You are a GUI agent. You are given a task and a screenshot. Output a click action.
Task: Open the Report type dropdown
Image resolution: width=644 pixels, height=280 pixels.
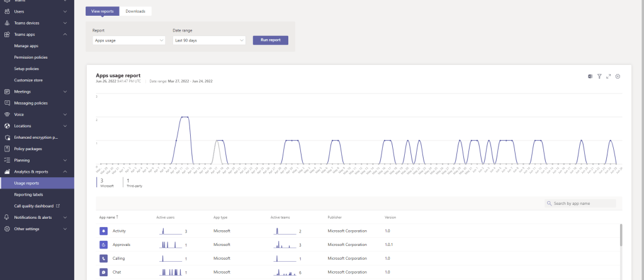tap(128, 40)
